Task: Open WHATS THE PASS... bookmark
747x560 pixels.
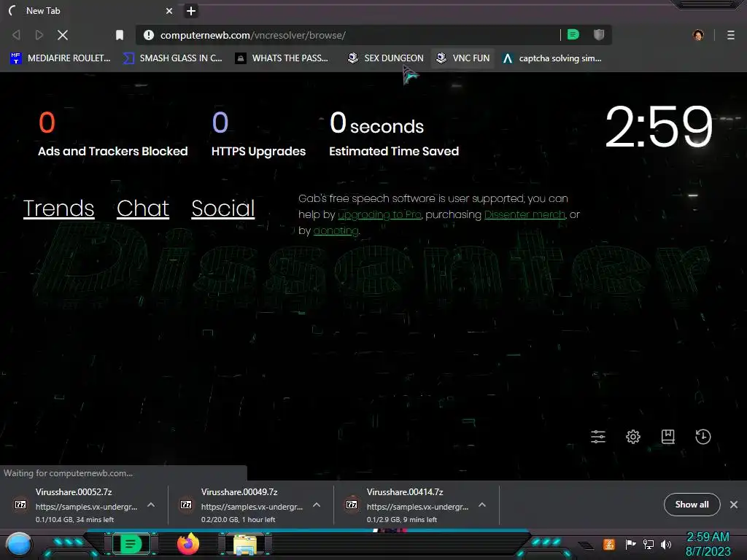Action: [x=282, y=58]
